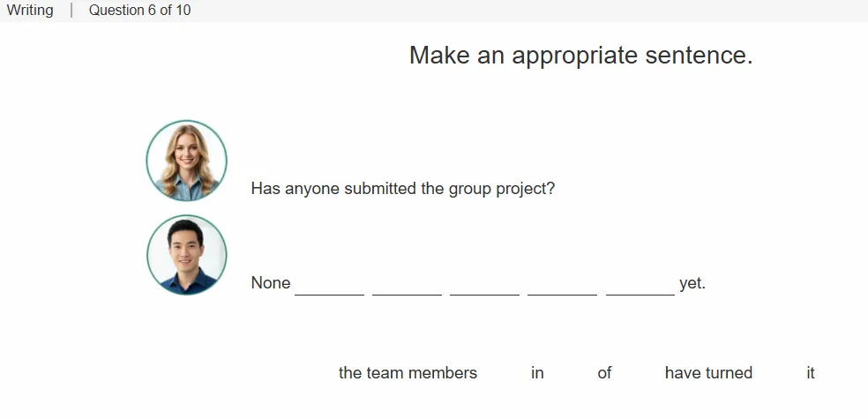This screenshot has height=419, width=868.
Task: Click the word 'yet.' ending the answer
Action: 692,283
